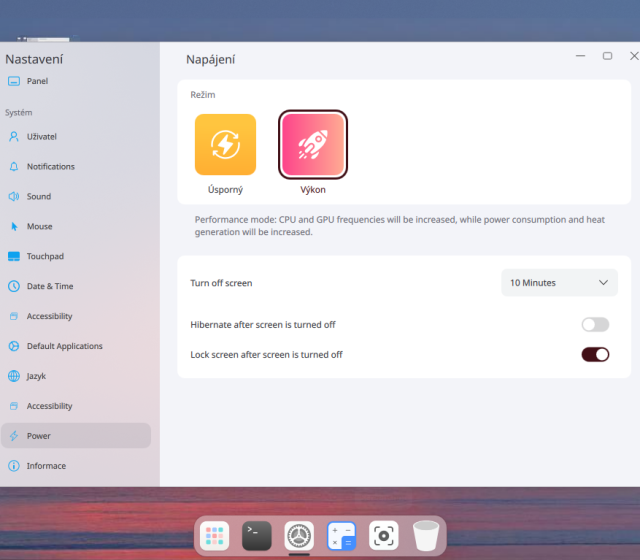Disable Lock screen after screen turned off

(595, 355)
